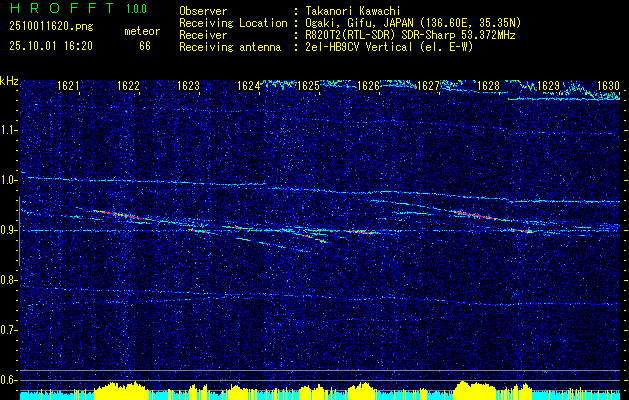Click the 1625 time marker

point(308,85)
